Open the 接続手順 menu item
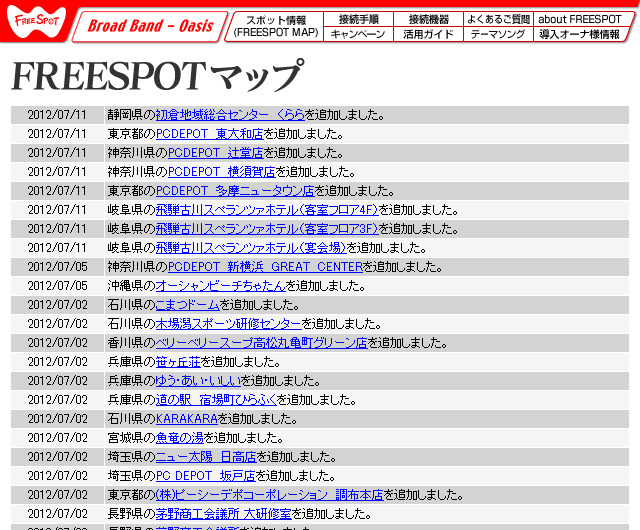The image size is (640, 530). click(358, 19)
